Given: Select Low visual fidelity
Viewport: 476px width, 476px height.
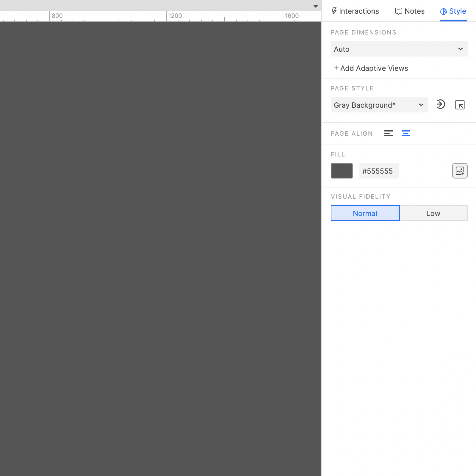Looking at the screenshot, I should pos(433,213).
